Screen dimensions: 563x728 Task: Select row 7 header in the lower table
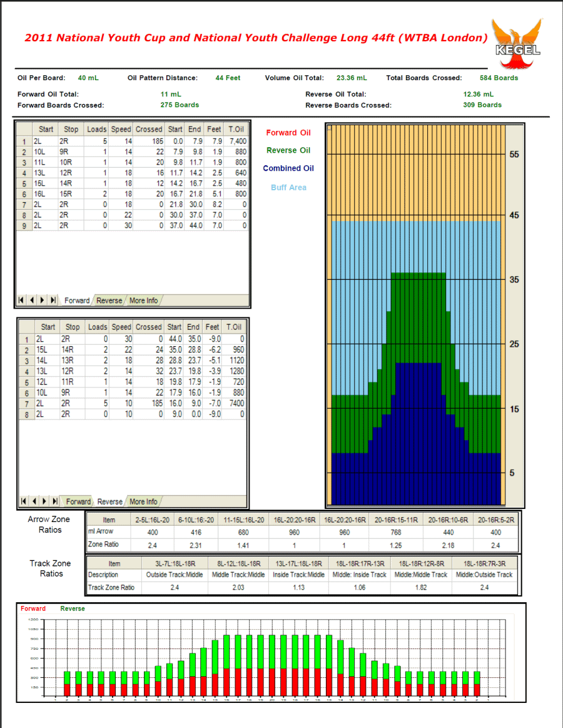click(x=26, y=403)
